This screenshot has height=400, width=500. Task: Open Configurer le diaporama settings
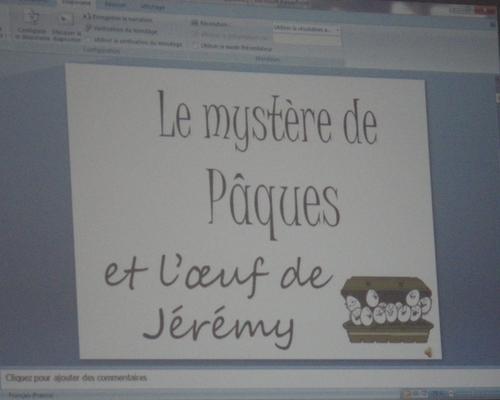[32, 25]
